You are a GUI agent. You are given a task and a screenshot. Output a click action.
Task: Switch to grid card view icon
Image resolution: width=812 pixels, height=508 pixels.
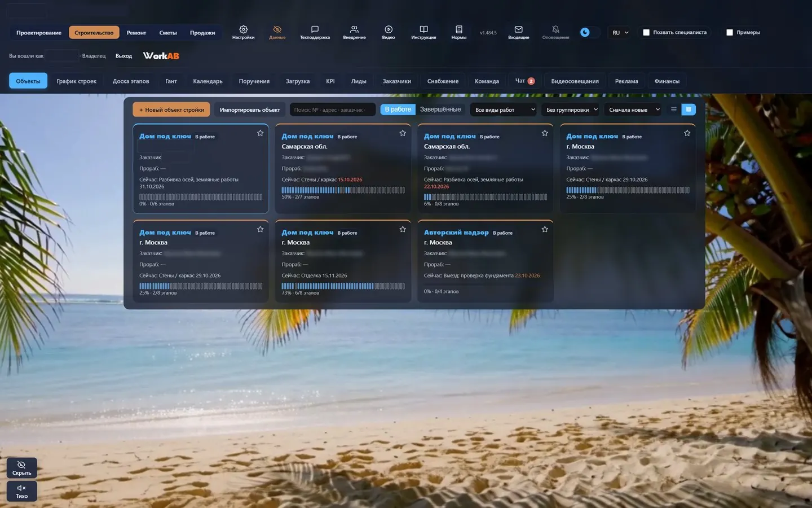pyautogui.click(x=689, y=110)
